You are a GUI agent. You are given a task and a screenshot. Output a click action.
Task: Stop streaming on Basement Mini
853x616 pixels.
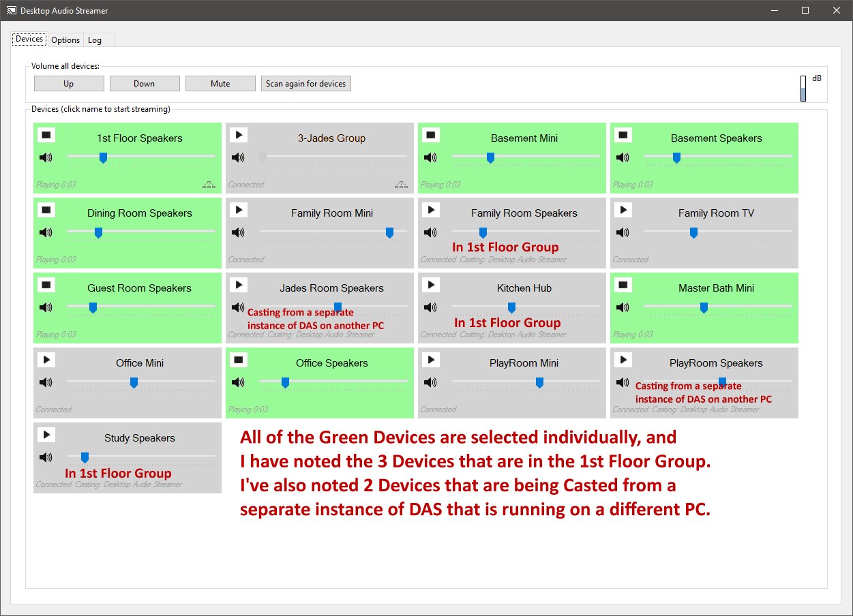(431, 135)
